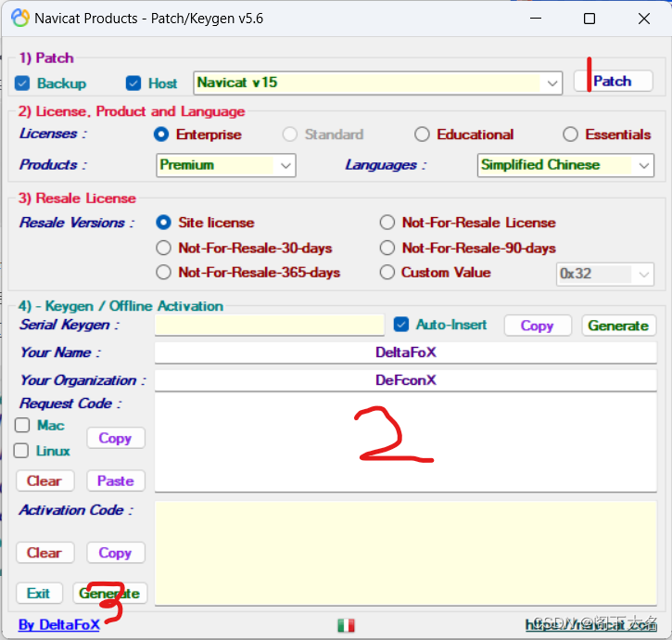Click the 'Your Organization :' label
672x640 pixels.
[83, 380]
